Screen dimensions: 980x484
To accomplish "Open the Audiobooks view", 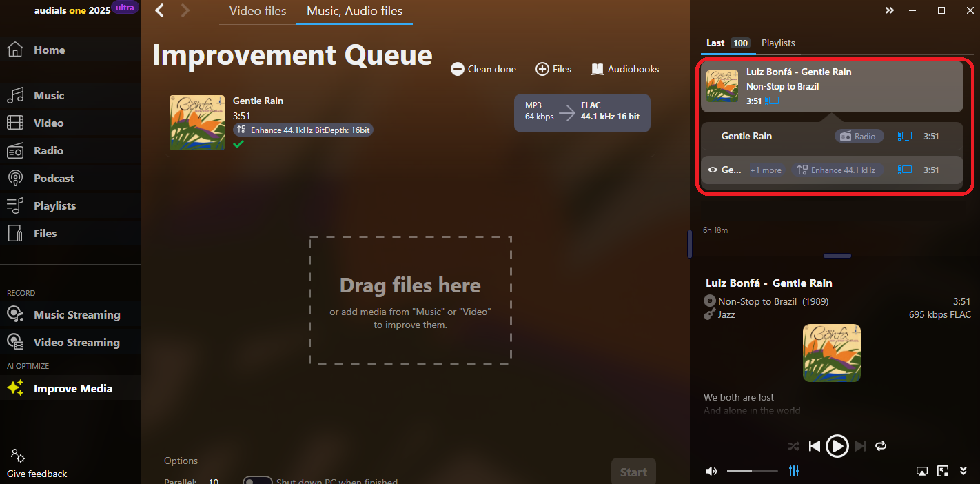I will pyautogui.click(x=624, y=69).
